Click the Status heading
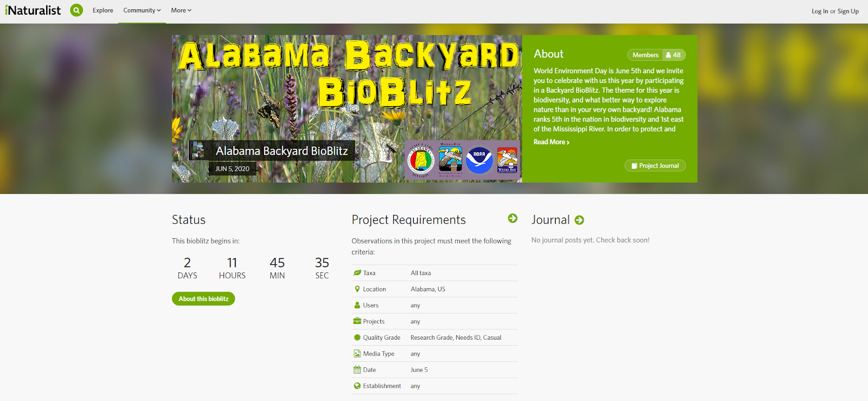 click(189, 220)
